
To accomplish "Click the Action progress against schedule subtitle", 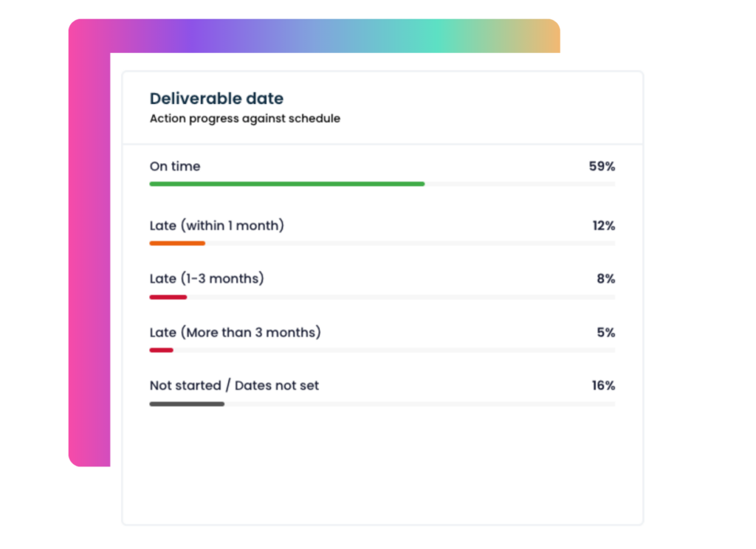I will [x=244, y=119].
